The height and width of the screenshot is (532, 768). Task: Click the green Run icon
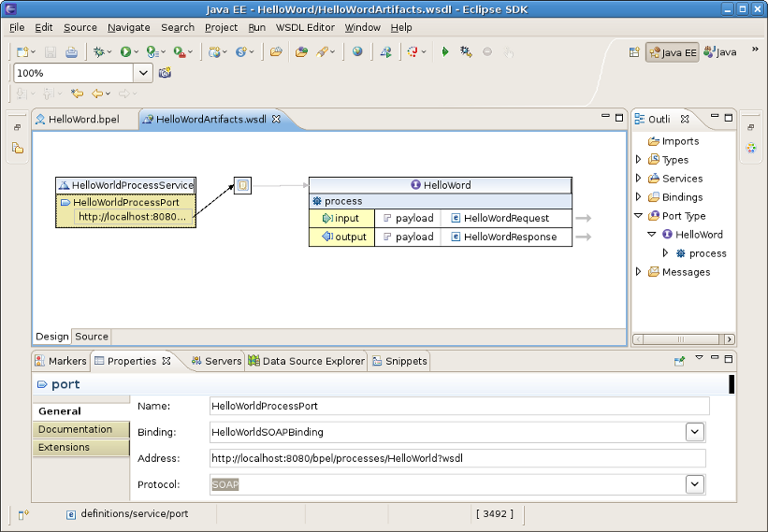tap(126, 51)
